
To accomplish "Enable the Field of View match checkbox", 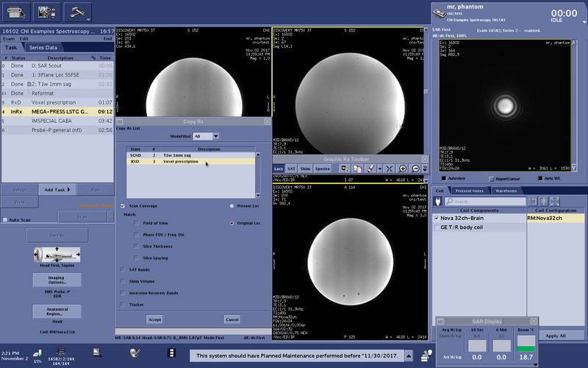I will tap(136, 223).
